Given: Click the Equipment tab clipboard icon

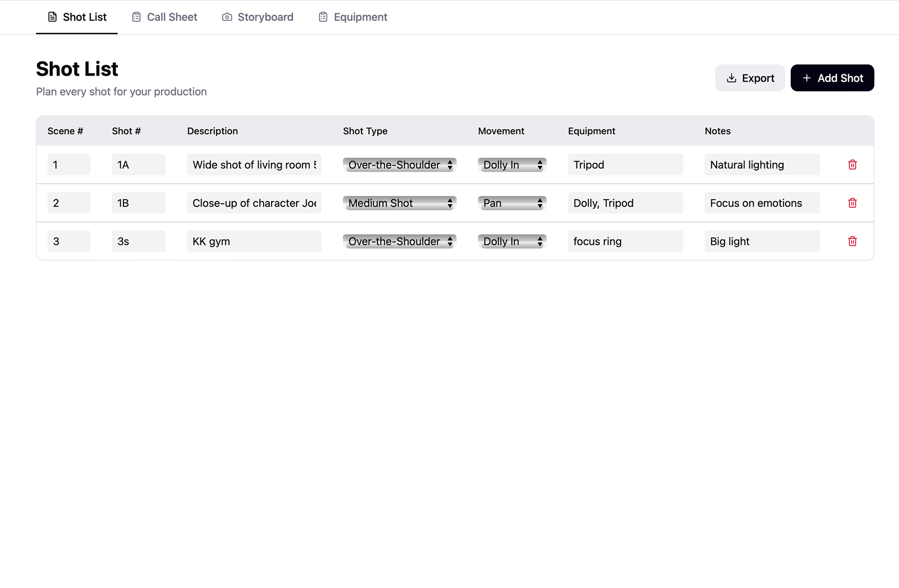Looking at the screenshot, I should tap(323, 17).
